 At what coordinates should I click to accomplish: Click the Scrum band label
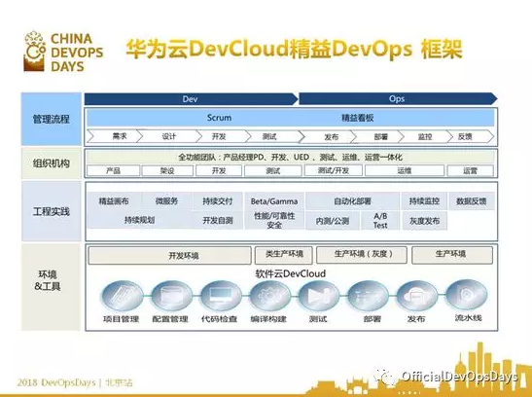[x=219, y=118]
